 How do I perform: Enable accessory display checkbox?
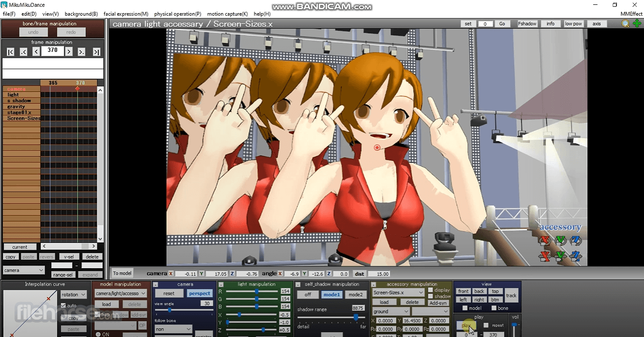tap(430, 290)
